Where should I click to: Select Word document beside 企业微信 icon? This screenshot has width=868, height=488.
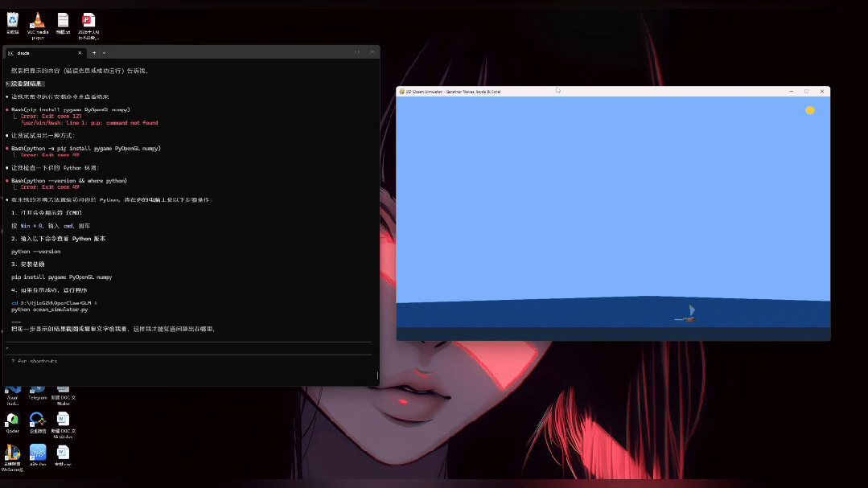(x=63, y=425)
